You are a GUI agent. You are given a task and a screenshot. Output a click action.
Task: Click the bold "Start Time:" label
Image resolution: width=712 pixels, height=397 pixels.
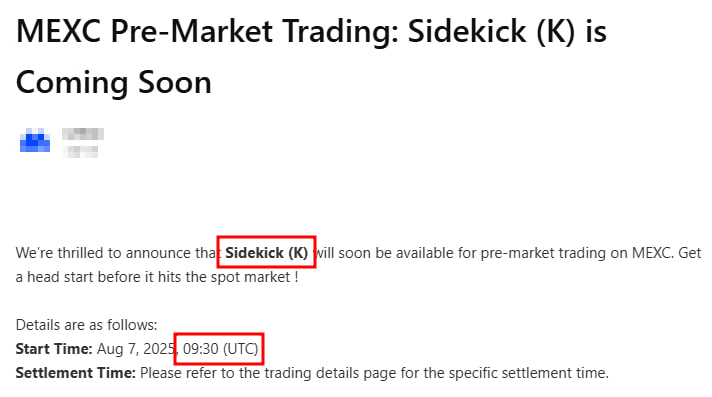click(x=54, y=349)
